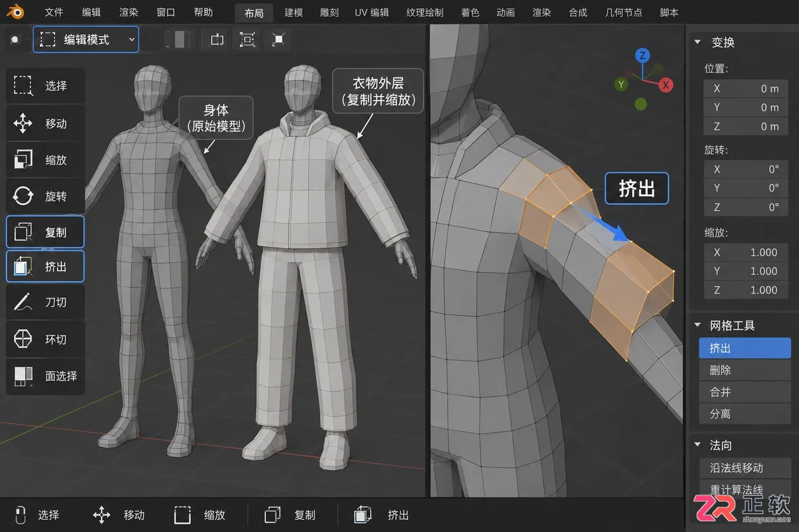Click the 旋转 Y value field
The width and height of the screenshot is (799, 532).
(745, 188)
